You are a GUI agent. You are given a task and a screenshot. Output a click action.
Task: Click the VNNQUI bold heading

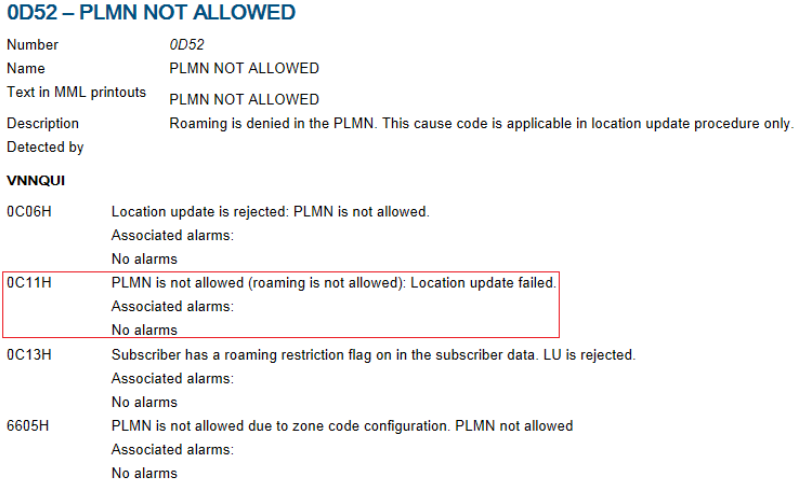(36, 181)
